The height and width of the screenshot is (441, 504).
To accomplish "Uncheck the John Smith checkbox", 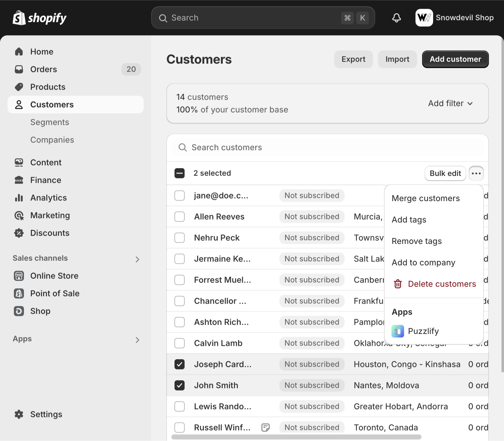I will pos(180,385).
